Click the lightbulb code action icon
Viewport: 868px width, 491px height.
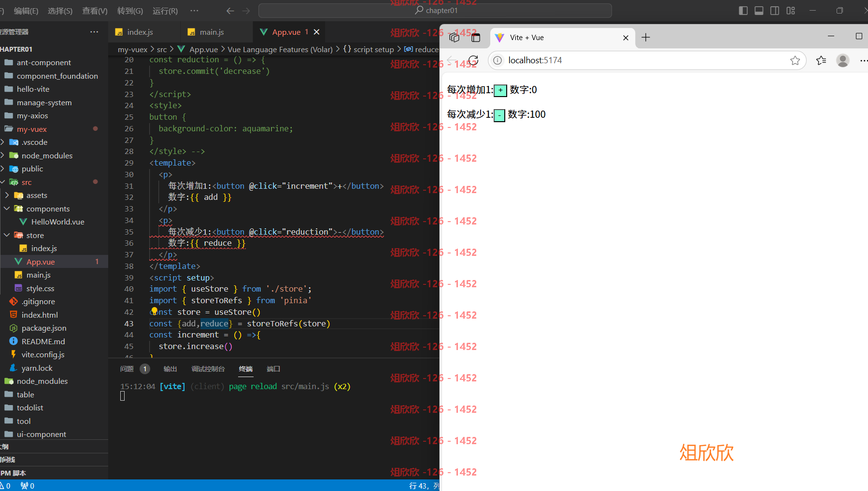pos(155,311)
